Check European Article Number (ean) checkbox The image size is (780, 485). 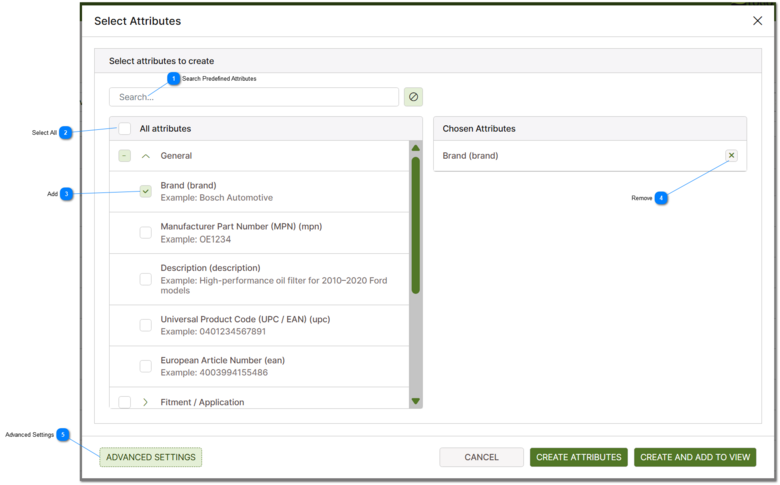pyautogui.click(x=145, y=366)
